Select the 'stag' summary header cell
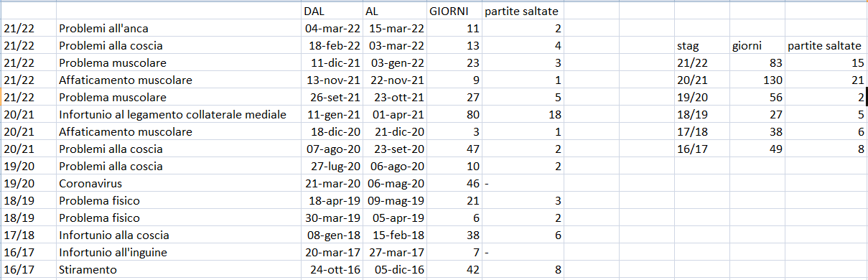 click(701, 46)
